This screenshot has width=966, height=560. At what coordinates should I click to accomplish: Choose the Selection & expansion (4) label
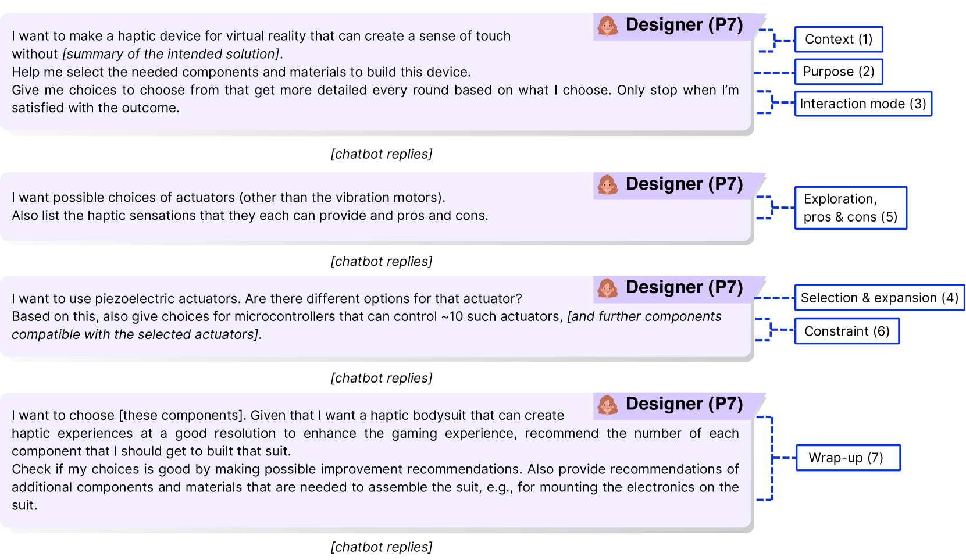879,298
